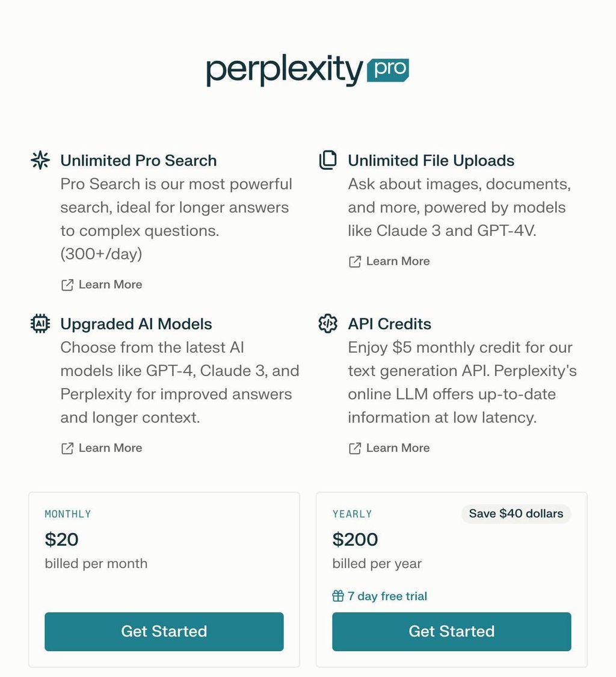
Task: Open Learn More for Upgraded AI Models
Action: click(x=110, y=448)
